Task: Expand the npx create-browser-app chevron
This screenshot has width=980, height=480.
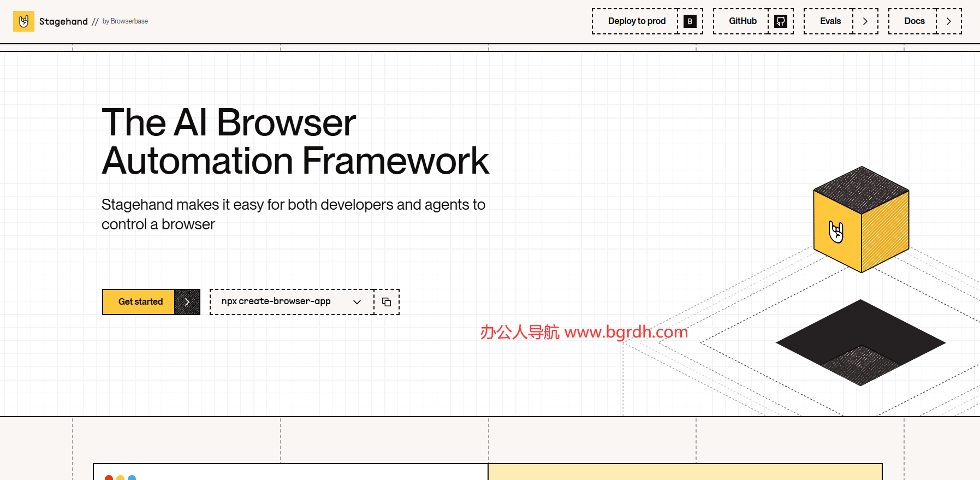Action: click(x=357, y=302)
